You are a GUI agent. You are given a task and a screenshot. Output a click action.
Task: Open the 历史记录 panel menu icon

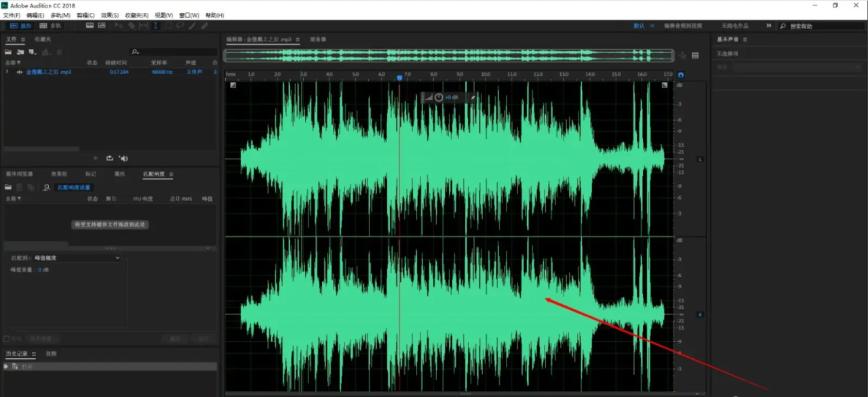point(33,354)
